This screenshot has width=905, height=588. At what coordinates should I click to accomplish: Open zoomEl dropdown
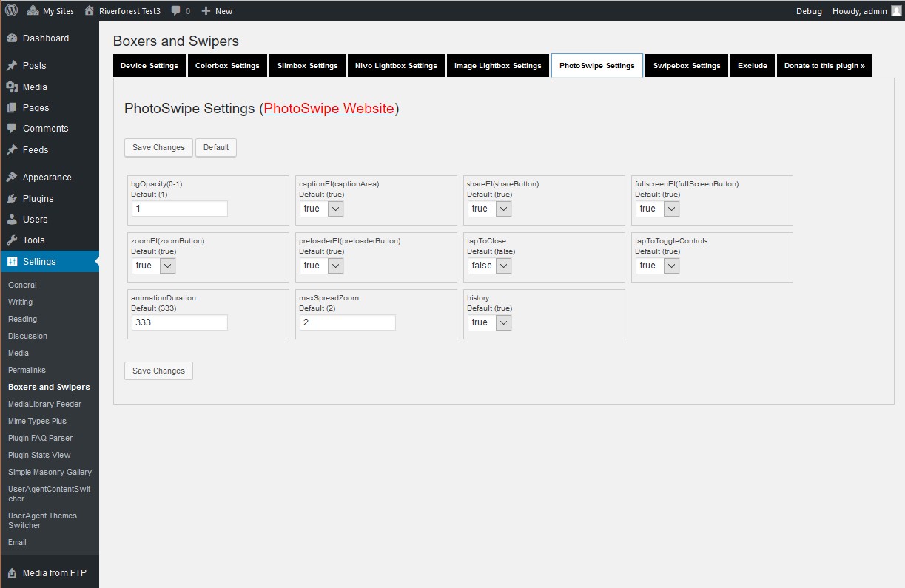pyautogui.click(x=154, y=266)
